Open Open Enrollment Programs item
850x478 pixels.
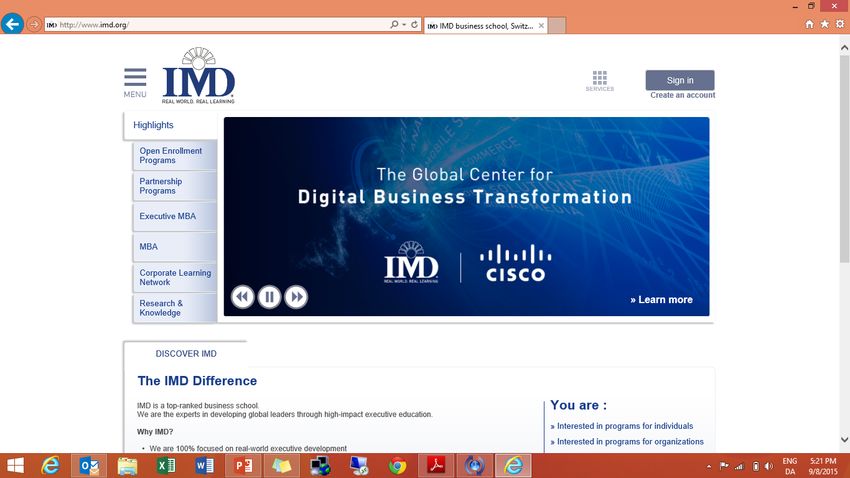[175, 156]
